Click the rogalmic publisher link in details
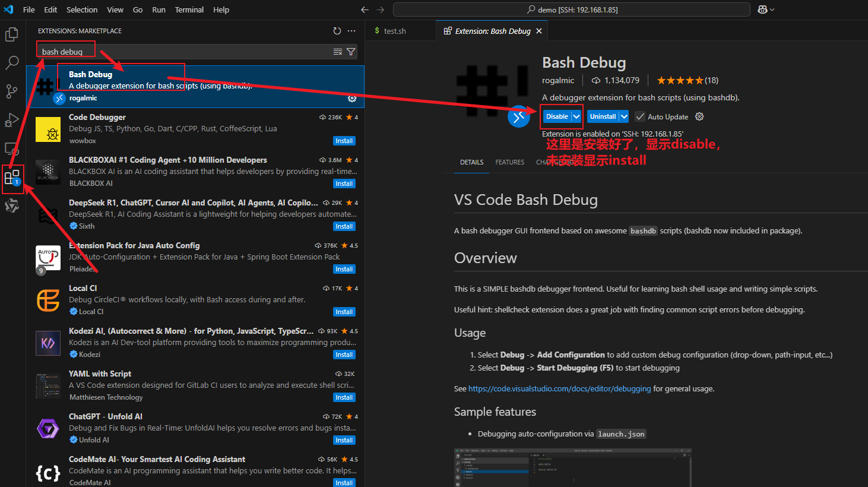868x487 pixels. tap(558, 80)
